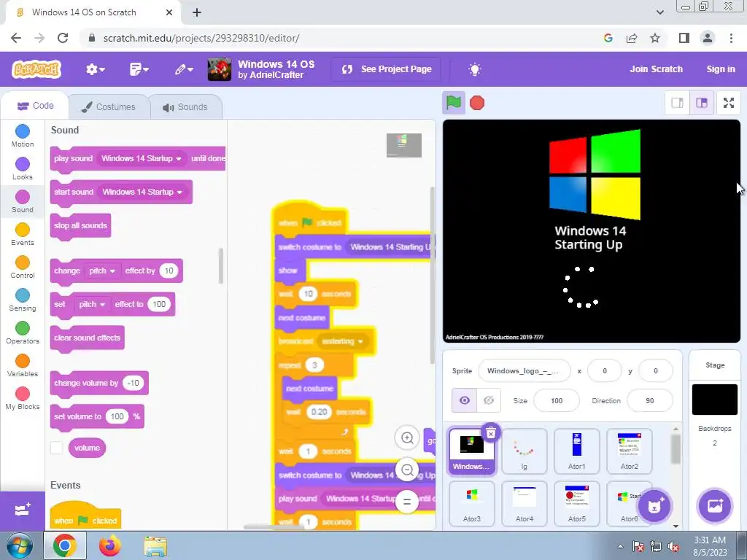Open the Scratch logo home link
This screenshot has height=560, width=747.
pos(36,69)
